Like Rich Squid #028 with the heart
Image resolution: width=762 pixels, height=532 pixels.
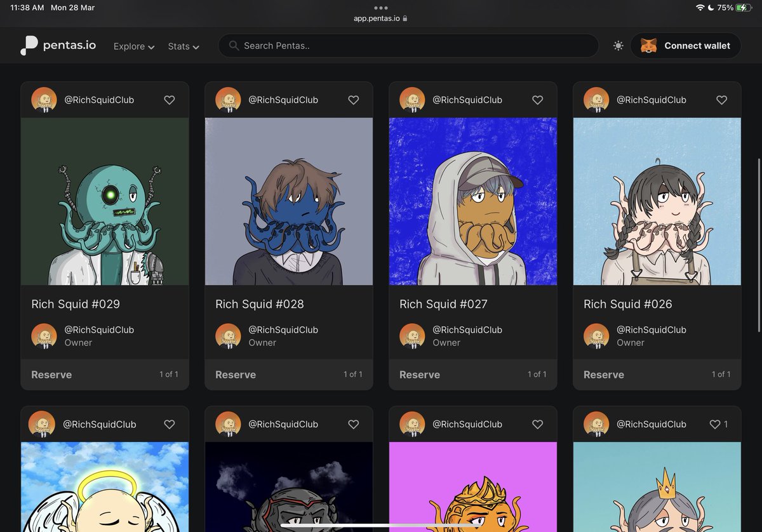(x=354, y=100)
